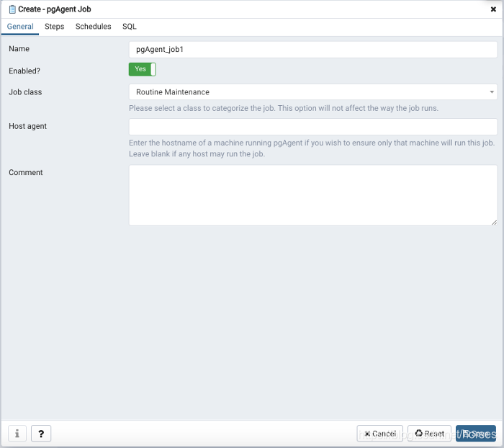Toggle the Enabled switch set to Yes

[x=143, y=69]
